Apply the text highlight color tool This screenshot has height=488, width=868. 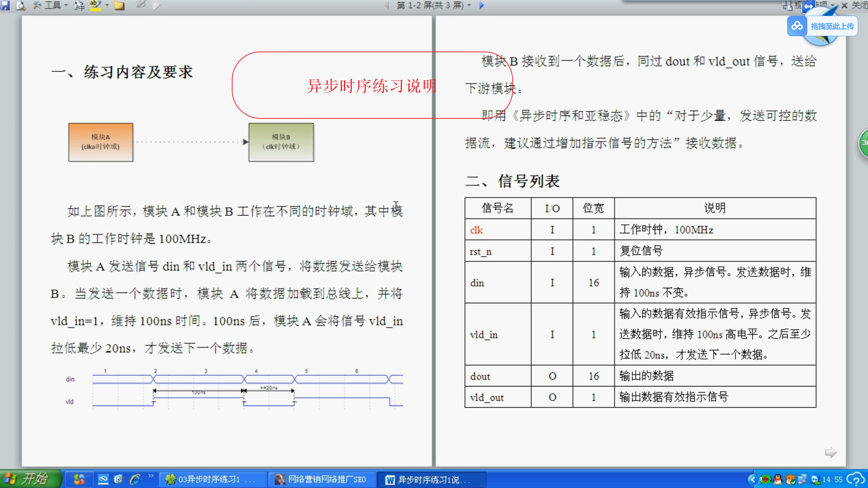96,5
